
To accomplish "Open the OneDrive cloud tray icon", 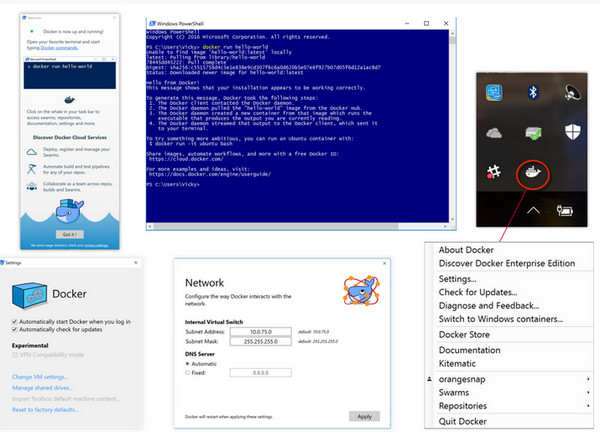I will pyautogui.click(x=493, y=133).
